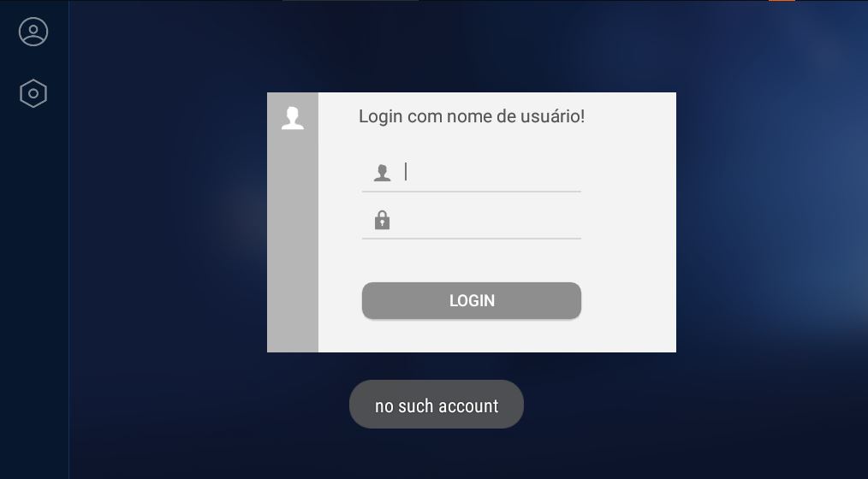Focus the username input field
This screenshot has height=479, width=868.
pyautogui.click(x=491, y=172)
